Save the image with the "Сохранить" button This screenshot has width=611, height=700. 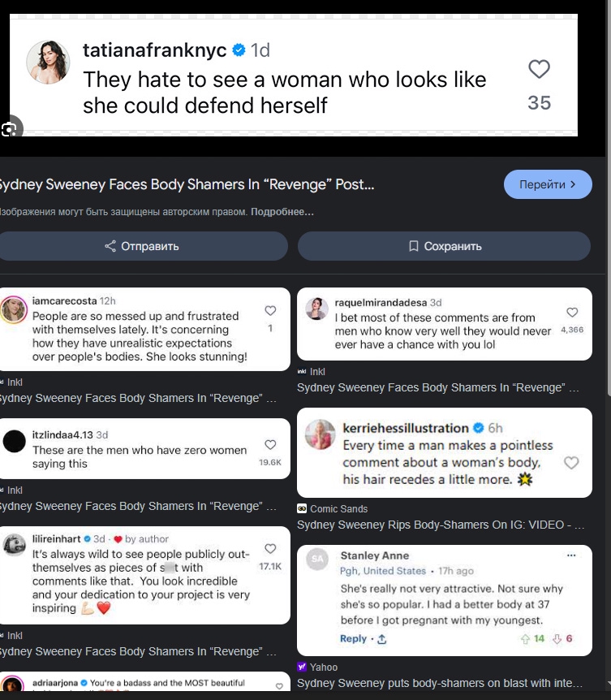pos(444,246)
